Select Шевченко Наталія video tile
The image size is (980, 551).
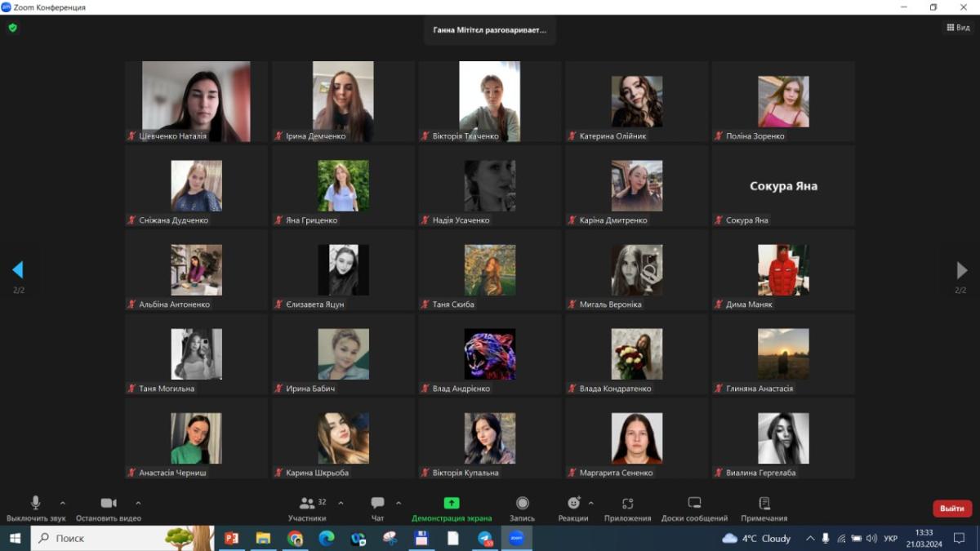(196, 101)
